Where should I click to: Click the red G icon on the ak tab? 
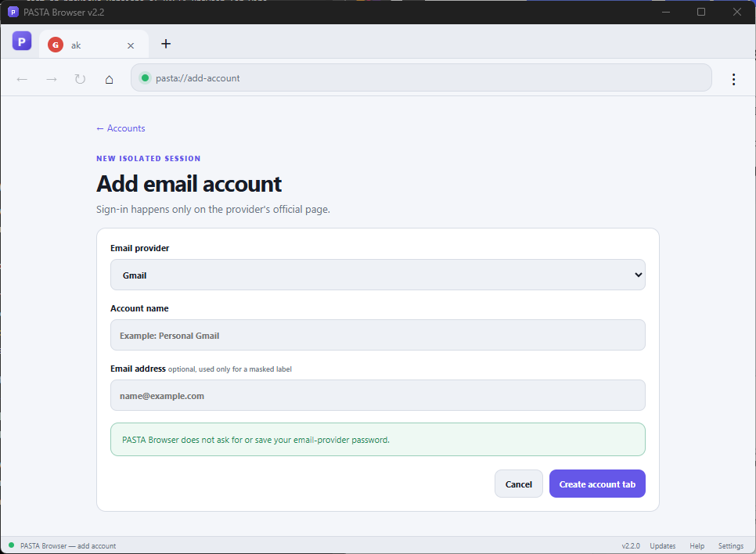[x=56, y=45]
